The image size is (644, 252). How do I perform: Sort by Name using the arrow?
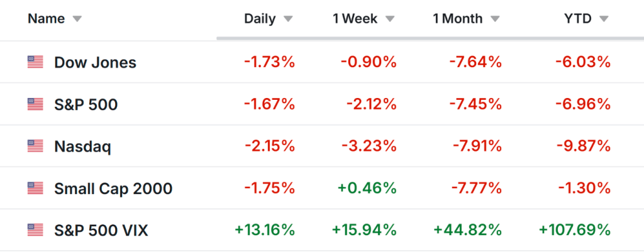tap(77, 19)
